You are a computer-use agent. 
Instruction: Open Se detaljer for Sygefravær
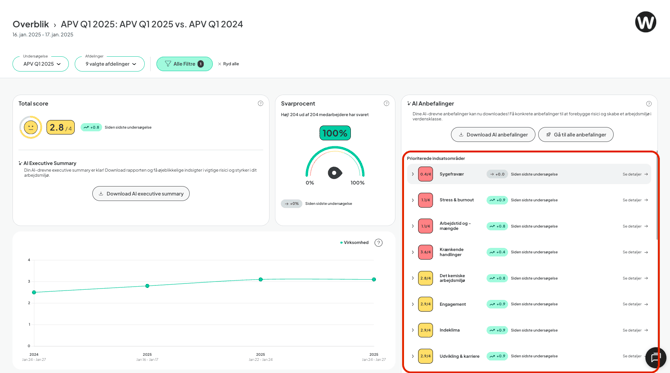(x=635, y=174)
